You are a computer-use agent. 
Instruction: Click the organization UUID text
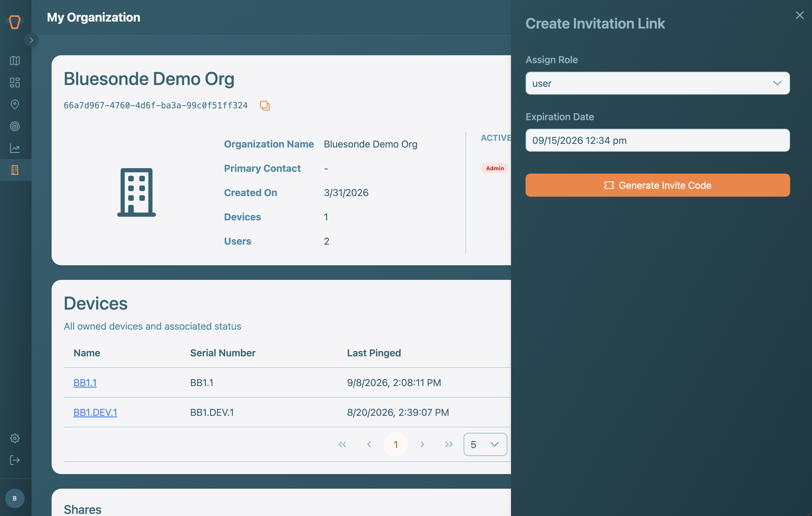click(156, 106)
